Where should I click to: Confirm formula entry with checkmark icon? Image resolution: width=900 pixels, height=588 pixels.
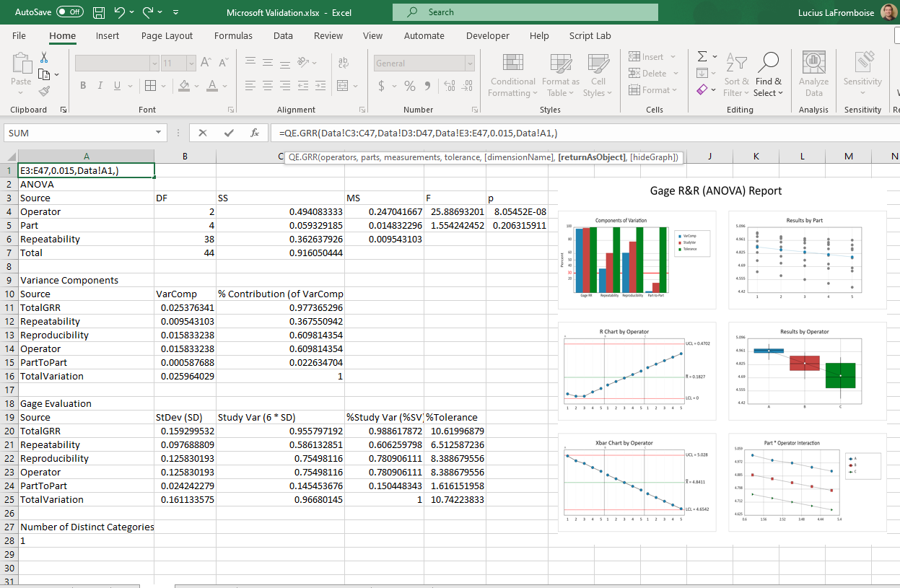tap(229, 133)
